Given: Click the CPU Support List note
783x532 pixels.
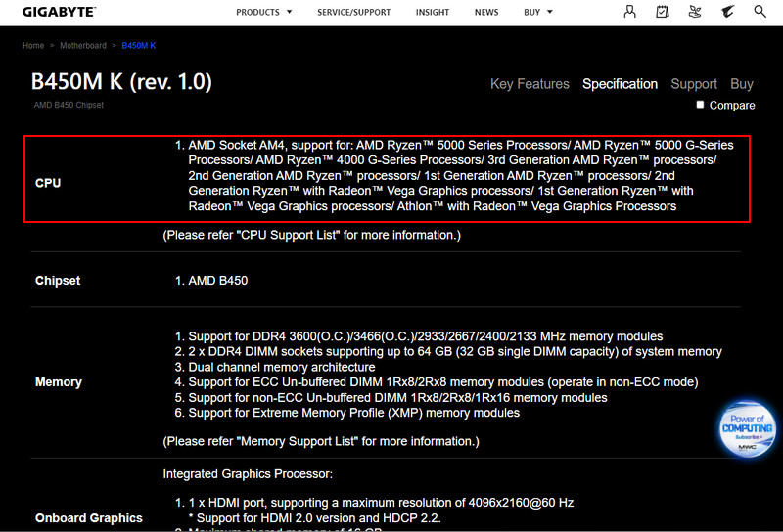Looking at the screenshot, I should (311, 235).
